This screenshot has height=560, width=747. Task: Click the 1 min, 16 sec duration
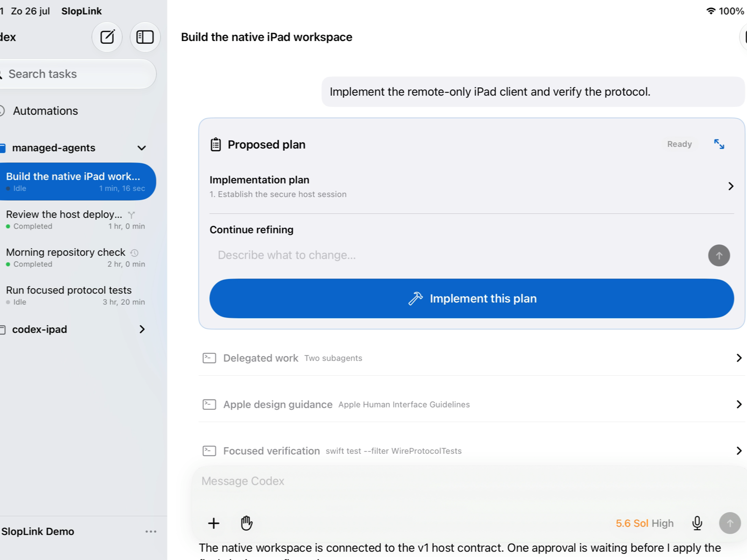[x=122, y=189]
